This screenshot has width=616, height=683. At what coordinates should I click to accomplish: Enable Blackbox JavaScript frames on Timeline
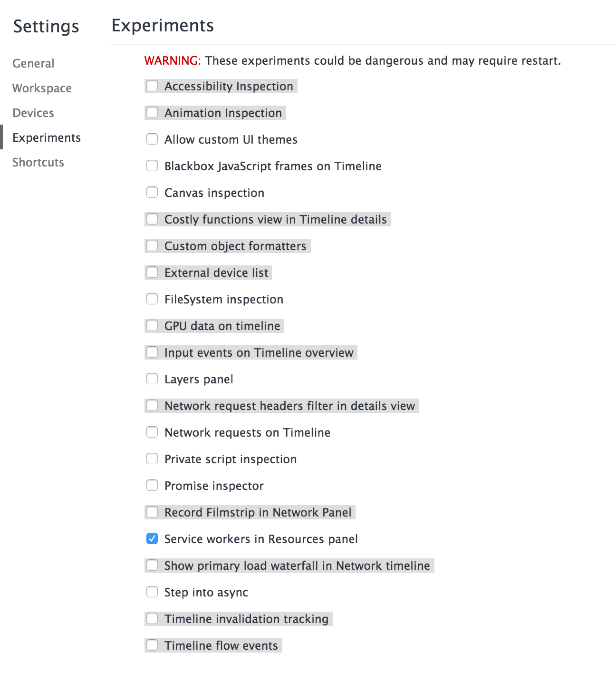click(152, 166)
